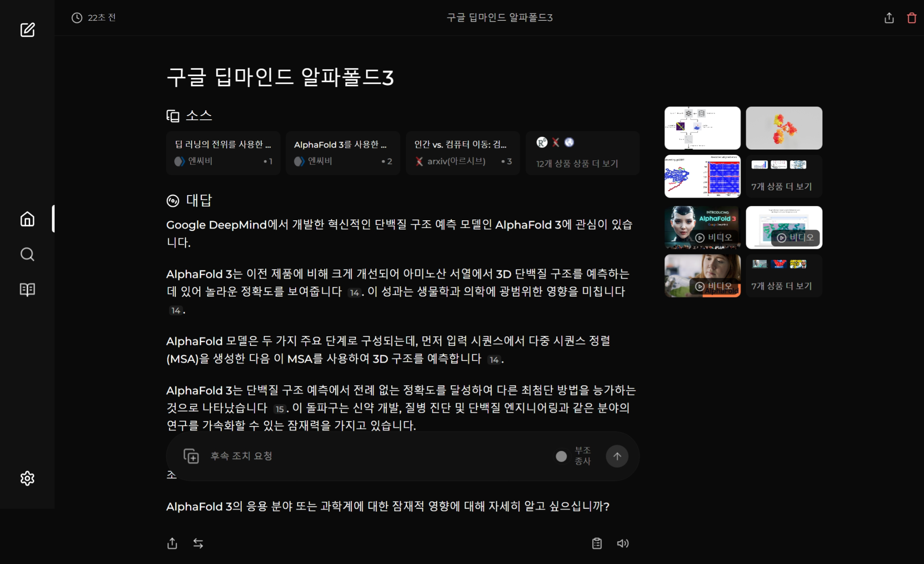Screen dimensions: 924x564
Task: Click the 대답 answer icon
Action: (x=173, y=201)
